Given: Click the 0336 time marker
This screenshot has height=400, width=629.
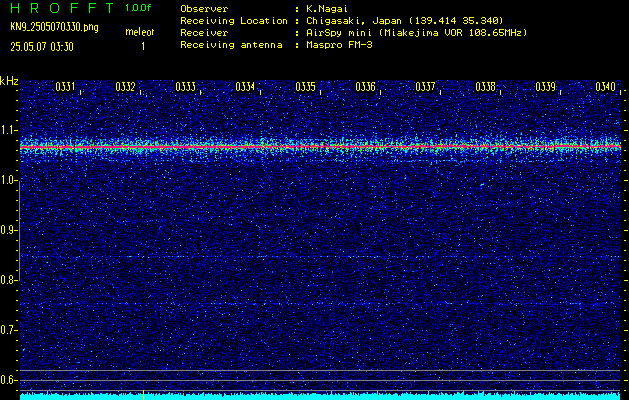Looking at the screenshot, I should pyautogui.click(x=365, y=87).
